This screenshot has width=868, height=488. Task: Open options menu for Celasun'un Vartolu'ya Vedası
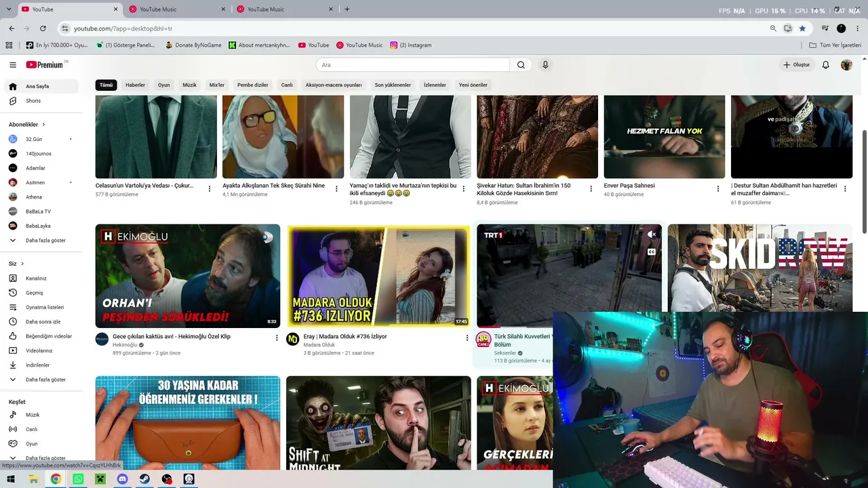pos(210,188)
